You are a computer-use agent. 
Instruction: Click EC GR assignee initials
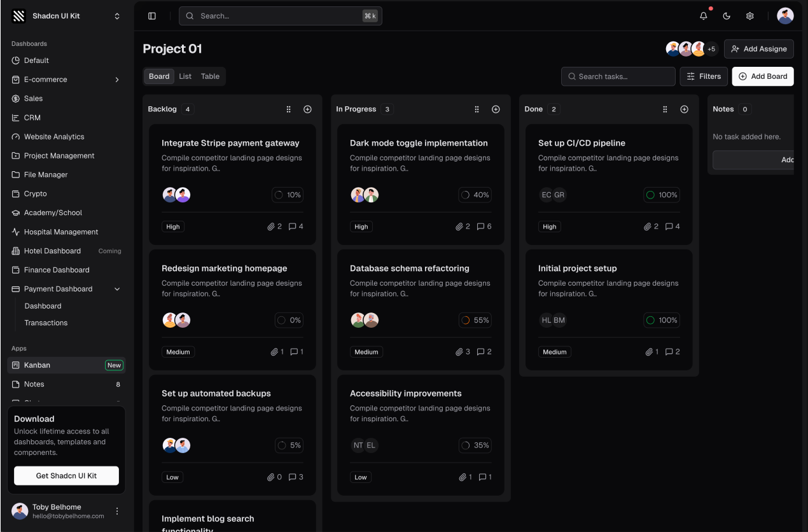(x=553, y=195)
